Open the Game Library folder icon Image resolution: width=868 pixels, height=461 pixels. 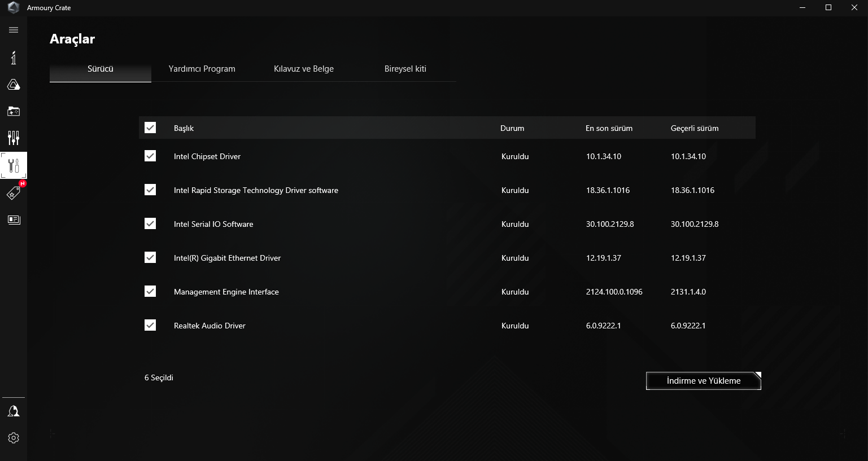pos(14,111)
